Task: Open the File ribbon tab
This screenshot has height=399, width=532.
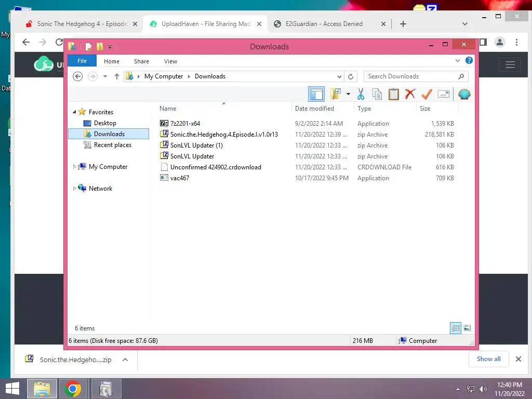Action: point(82,61)
